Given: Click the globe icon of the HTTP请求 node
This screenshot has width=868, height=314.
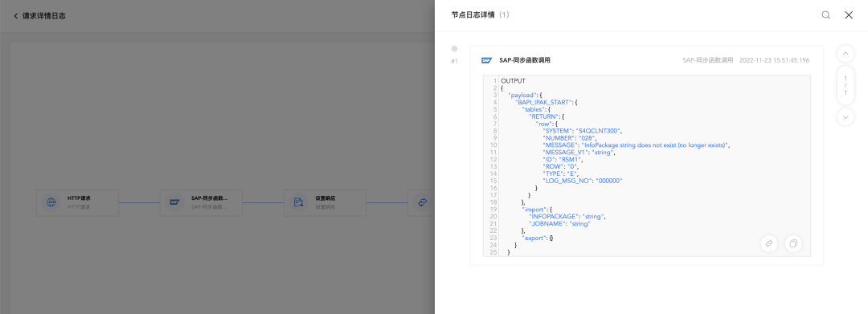Looking at the screenshot, I should [51, 202].
